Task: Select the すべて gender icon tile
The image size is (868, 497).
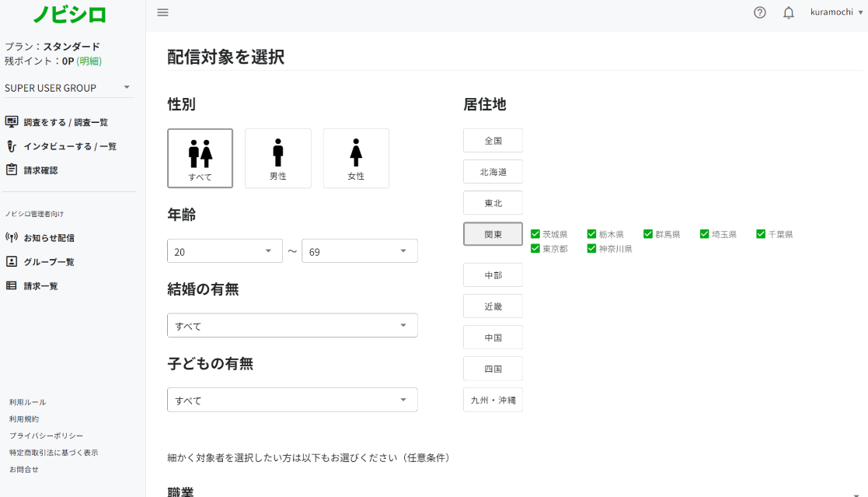Action: point(200,158)
